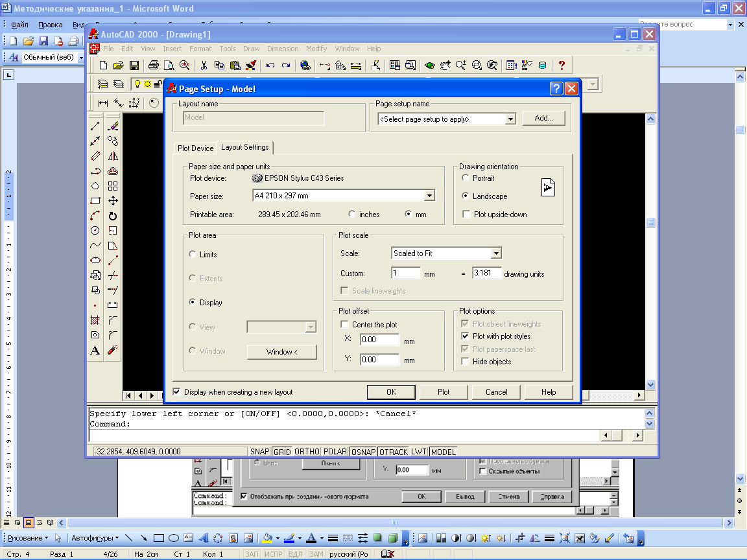Toggle ORTHO in AutoCAD status bar

point(307,451)
